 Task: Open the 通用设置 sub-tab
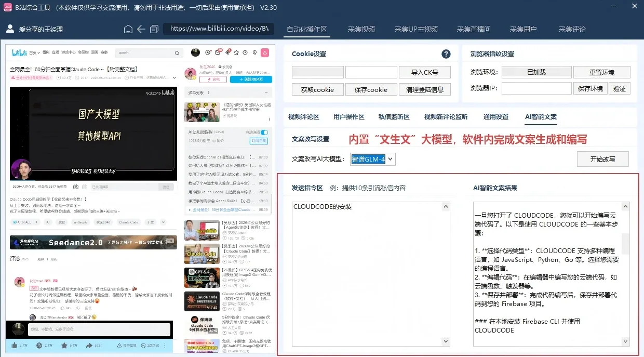[x=496, y=117]
